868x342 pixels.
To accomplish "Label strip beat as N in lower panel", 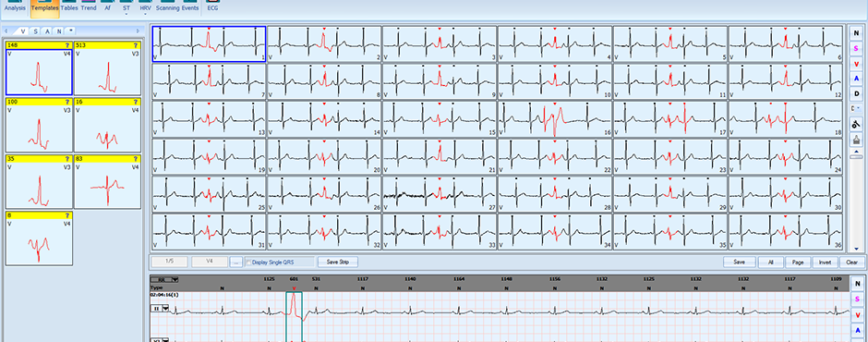I will tap(858, 283).
